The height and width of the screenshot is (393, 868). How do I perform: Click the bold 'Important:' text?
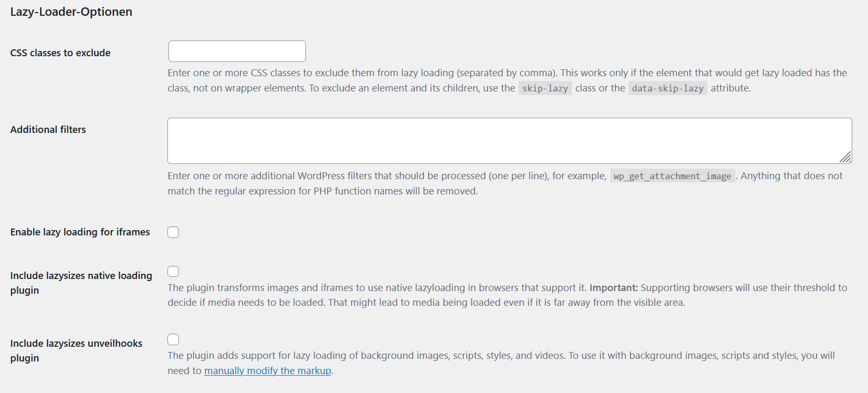click(613, 288)
